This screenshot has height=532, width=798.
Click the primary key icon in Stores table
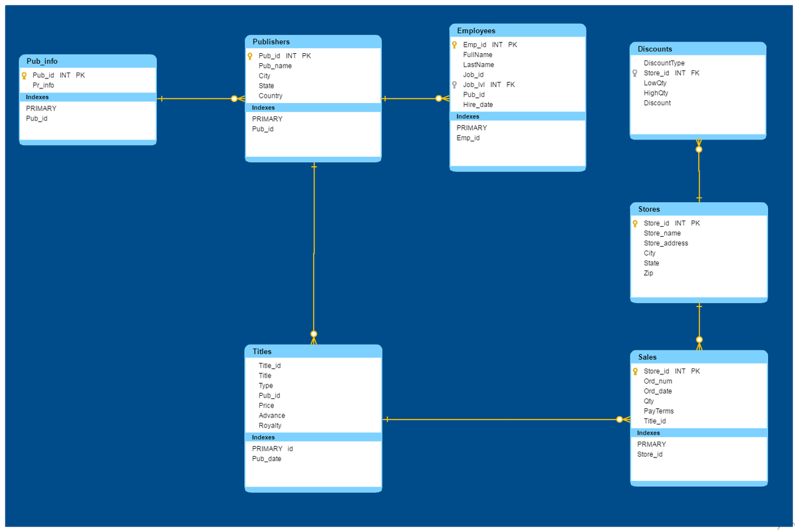click(x=635, y=224)
